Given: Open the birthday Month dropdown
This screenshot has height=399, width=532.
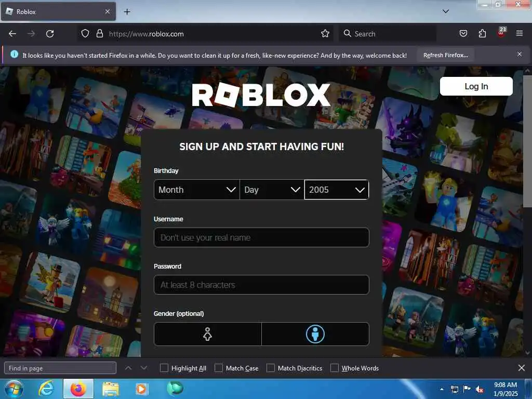Looking at the screenshot, I should (197, 190).
